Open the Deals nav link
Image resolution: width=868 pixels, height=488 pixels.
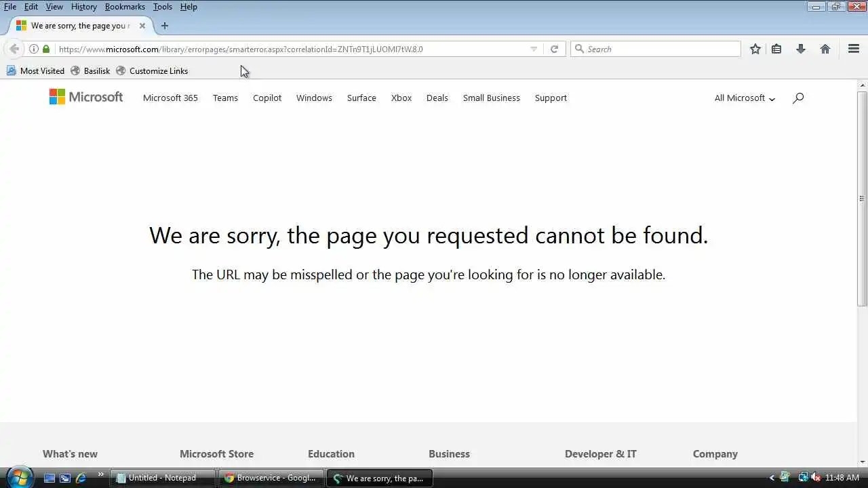tap(437, 98)
